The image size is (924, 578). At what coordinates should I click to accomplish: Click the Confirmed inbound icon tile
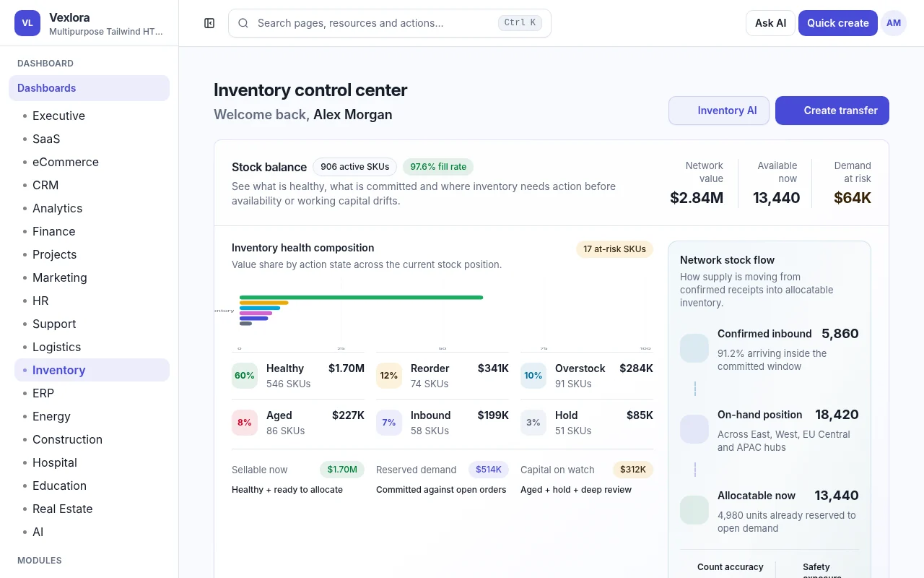point(694,348)
